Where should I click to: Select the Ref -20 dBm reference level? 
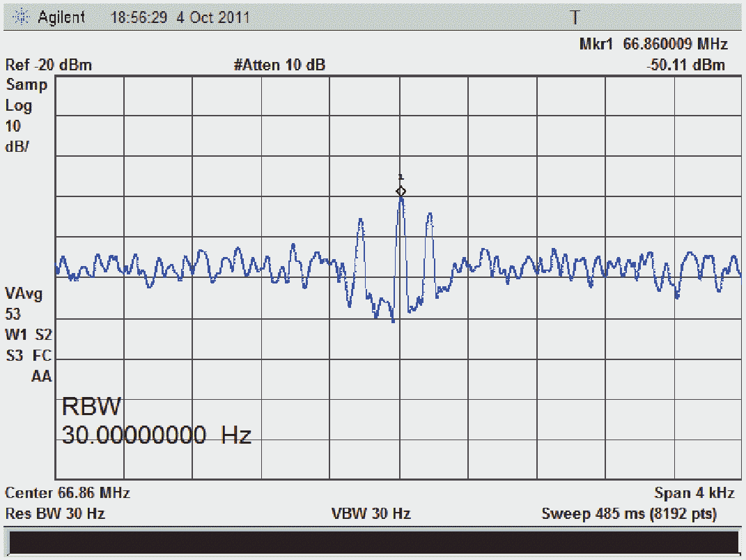[x=49, y=65]
